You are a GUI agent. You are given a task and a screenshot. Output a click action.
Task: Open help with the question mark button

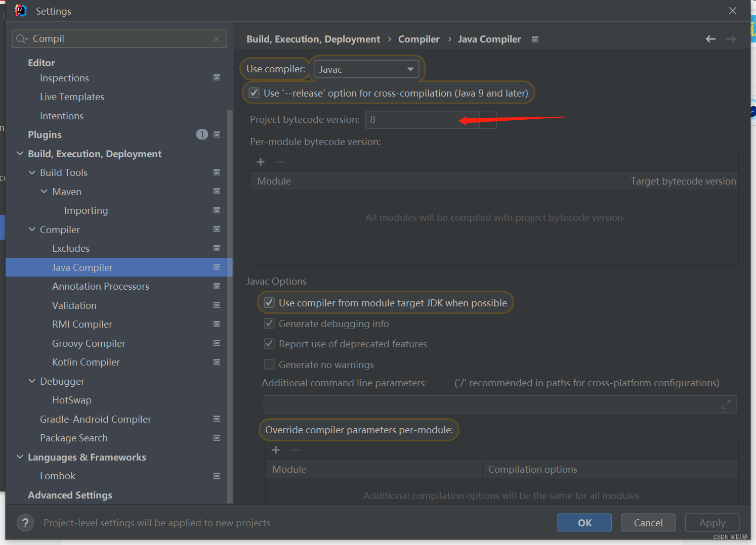click(x=25, y=523)
